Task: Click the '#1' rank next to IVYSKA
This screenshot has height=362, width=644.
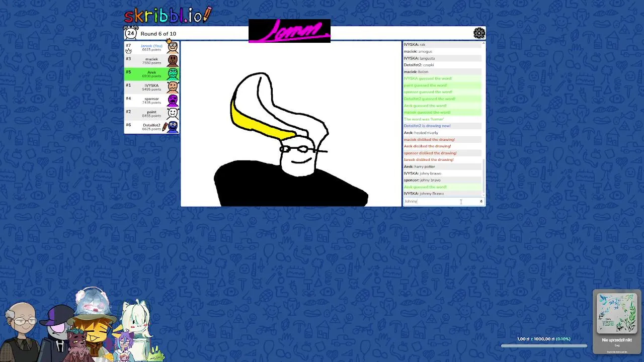Action: pyautogui.click(x=128, y=85)
